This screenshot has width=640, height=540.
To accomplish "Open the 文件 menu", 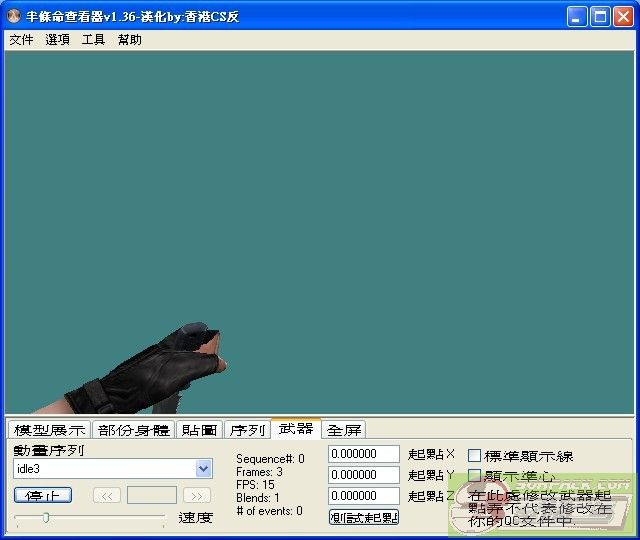I will pyautogui.click(x=21, y=40).
